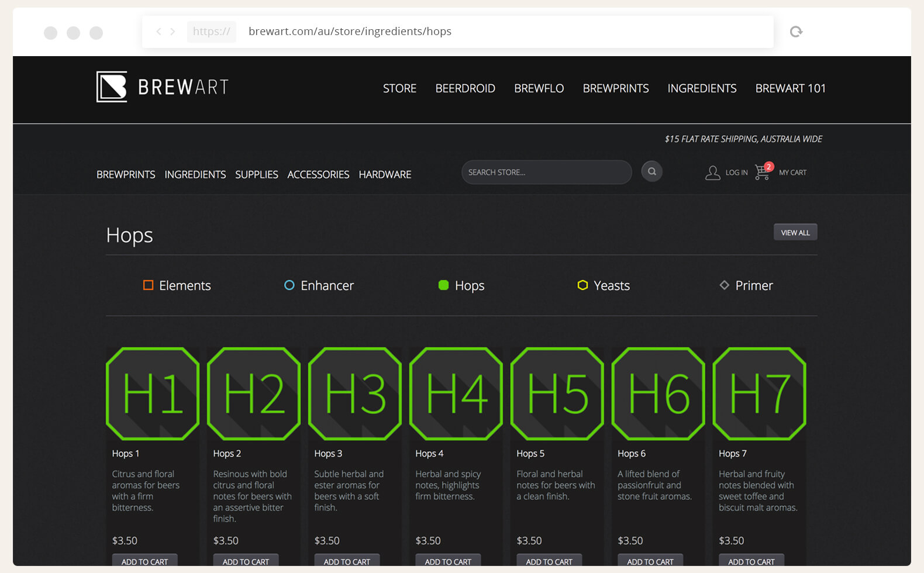Click the browser reload icon
The image size is (924, 573).
pyautogui.click(x=796, y=32)
